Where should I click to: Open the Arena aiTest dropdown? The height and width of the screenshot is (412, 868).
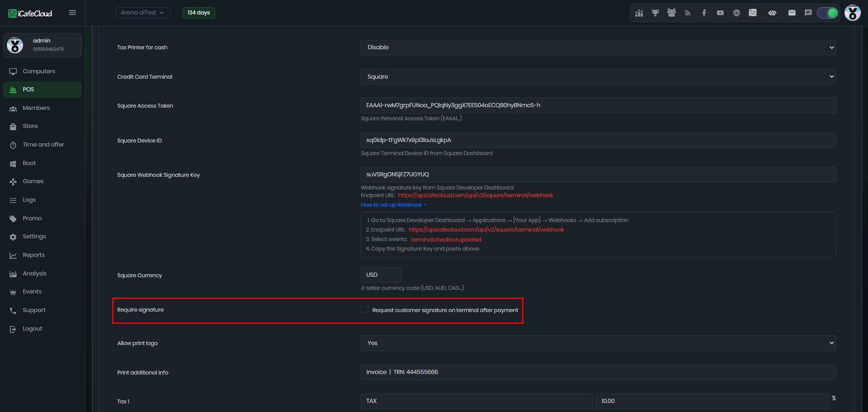click(143, 13)
